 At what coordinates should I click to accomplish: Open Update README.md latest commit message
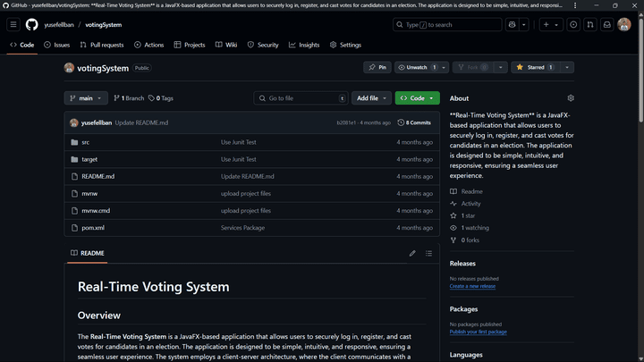[x=141, y=122]
